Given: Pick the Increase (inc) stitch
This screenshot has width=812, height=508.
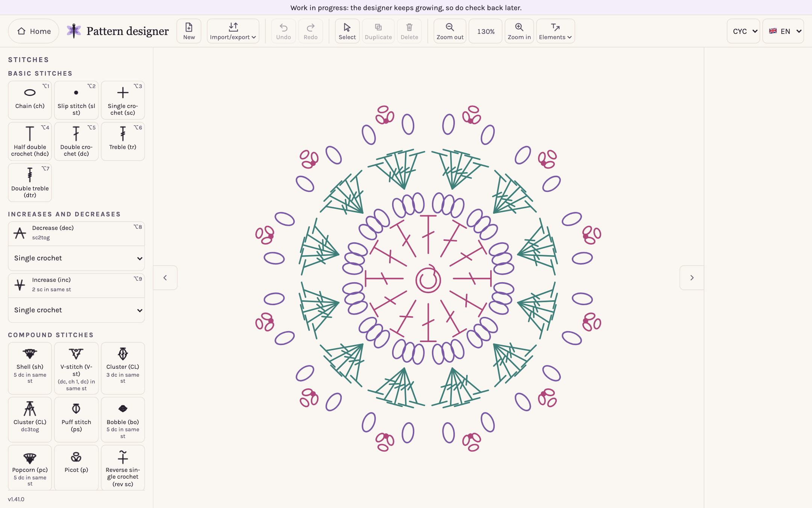Looking at the screenshot, I should coord(76,285).
